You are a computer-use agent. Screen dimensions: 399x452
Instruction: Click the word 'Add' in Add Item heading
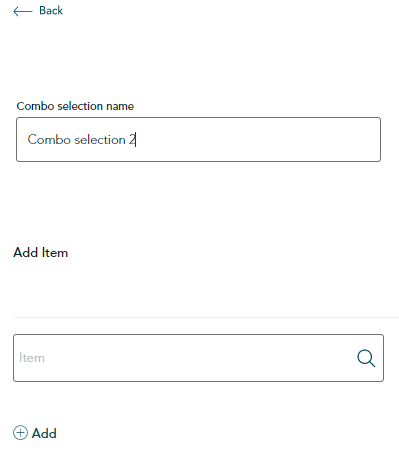(x=26, y=253)
